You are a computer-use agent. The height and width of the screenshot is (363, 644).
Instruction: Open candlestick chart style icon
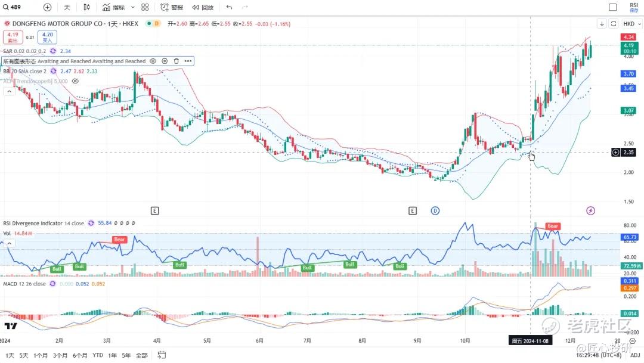(x=86, y=7)
